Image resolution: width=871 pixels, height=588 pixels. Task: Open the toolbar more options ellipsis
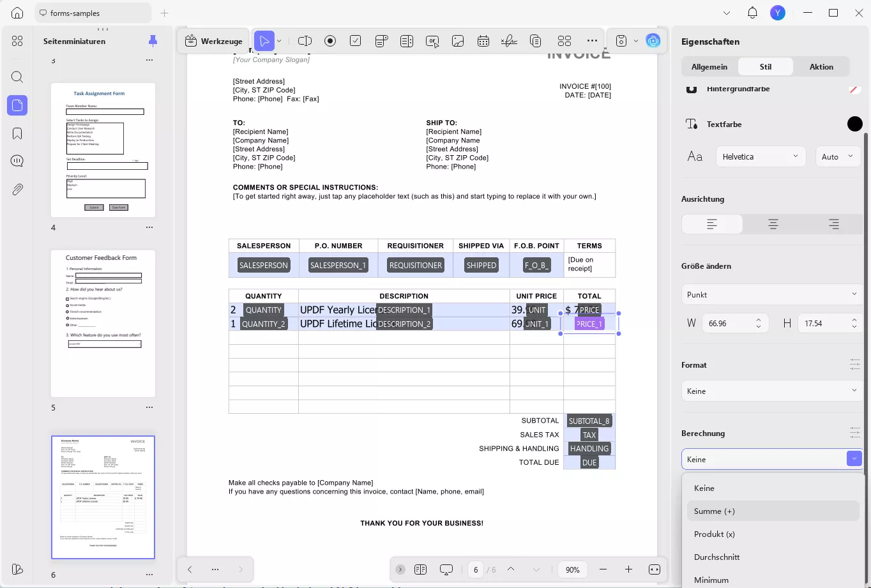pyautogui.click(x=593, y=41)
